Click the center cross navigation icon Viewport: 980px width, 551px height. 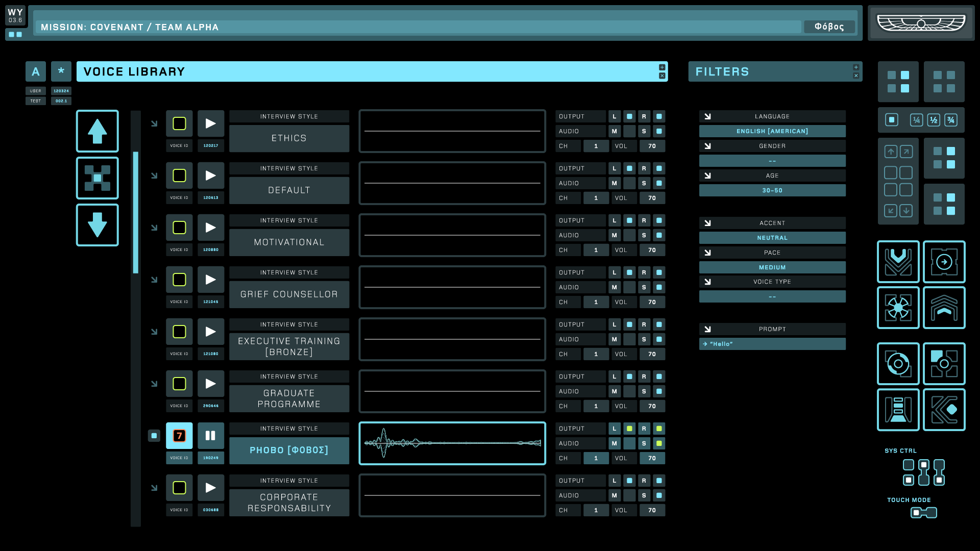(x=97, y=178)
